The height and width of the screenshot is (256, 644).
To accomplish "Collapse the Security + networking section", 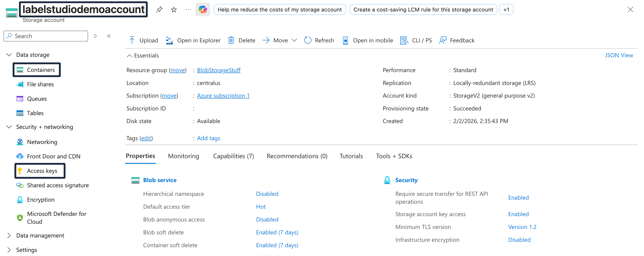I will tap(9, 127).
